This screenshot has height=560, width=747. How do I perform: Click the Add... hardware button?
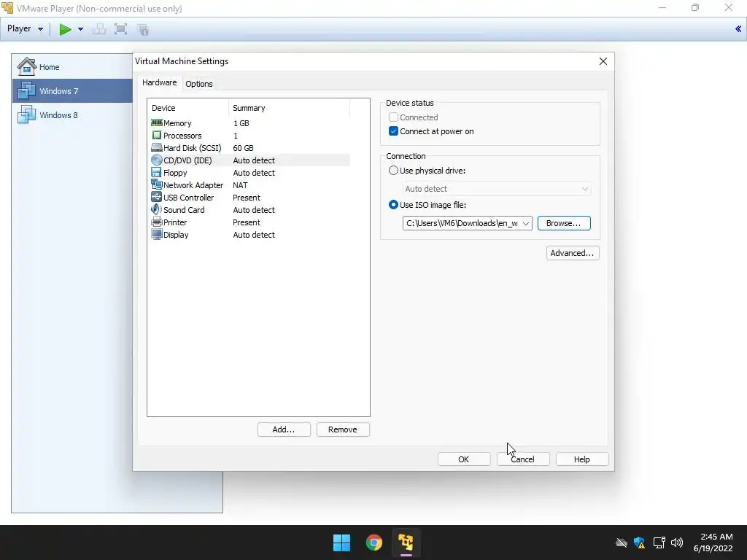tap(284, 429)
